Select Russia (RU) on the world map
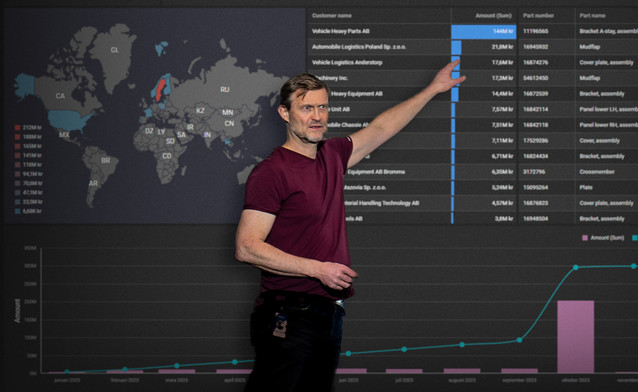Viewport: 638px width, 392px height. 225,89
